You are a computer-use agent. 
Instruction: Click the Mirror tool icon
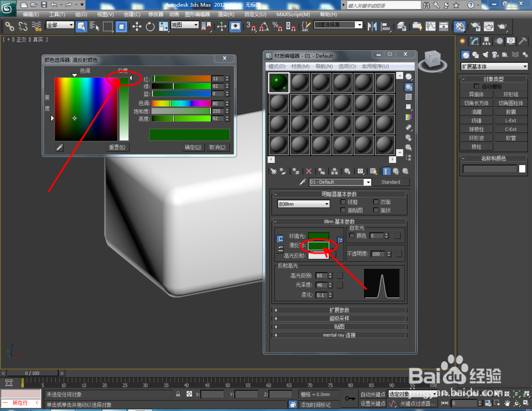(x=372, y=26)
